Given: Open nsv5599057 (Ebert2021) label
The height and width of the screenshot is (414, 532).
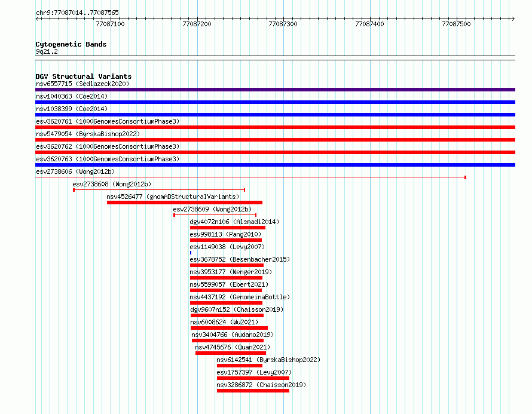Looking at the screenshot, I should (229, 284).
